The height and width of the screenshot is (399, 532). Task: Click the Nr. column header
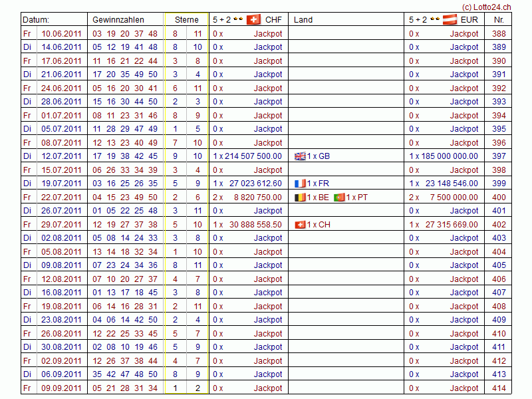pos(499,20)
